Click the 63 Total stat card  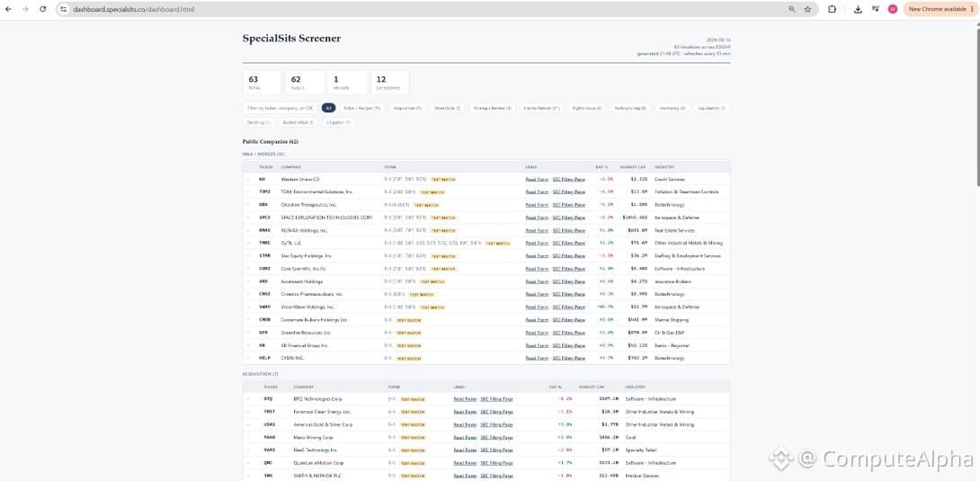point(262,82)
